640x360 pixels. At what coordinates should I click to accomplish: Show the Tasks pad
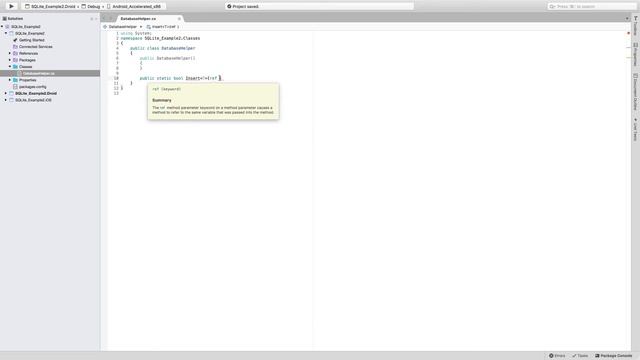[580, 356]
